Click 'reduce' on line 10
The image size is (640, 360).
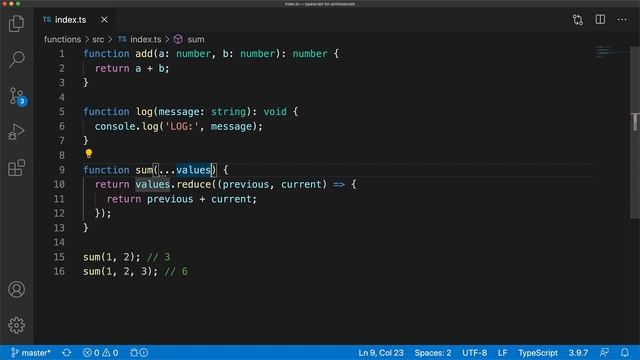193,184
